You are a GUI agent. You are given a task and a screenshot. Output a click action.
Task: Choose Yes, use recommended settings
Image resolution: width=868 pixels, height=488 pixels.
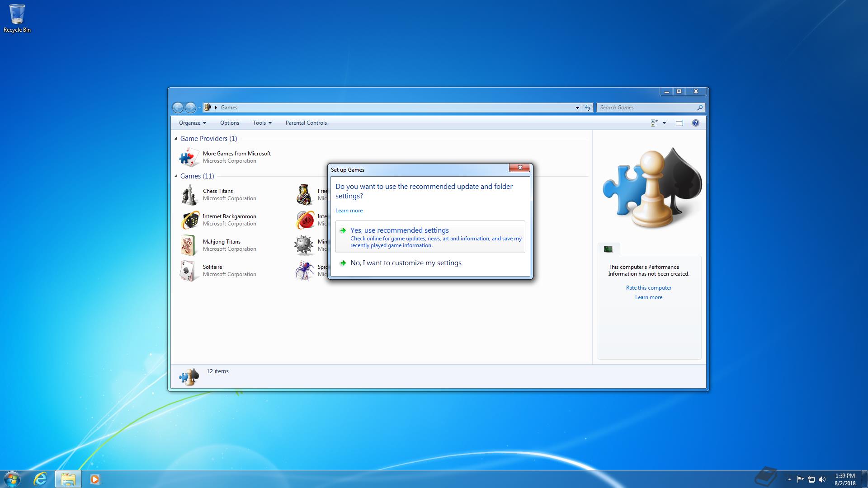430,237
